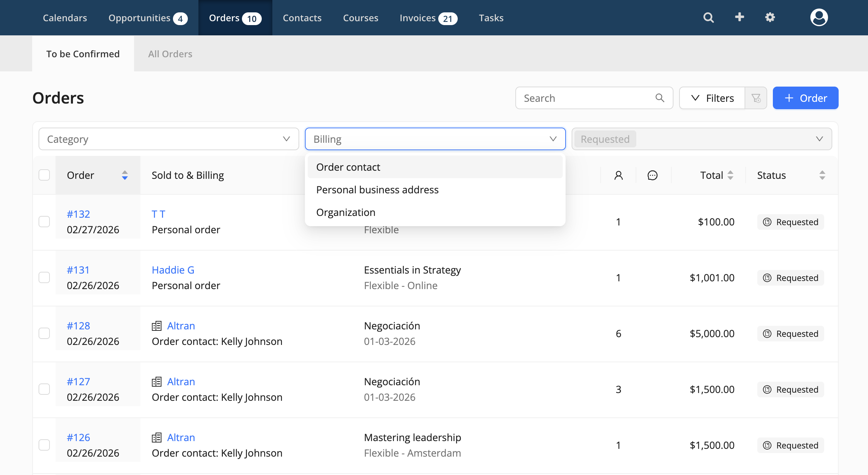Open order #131 link
This screenshot has height=475, width=868.
[x=78, y=270]
